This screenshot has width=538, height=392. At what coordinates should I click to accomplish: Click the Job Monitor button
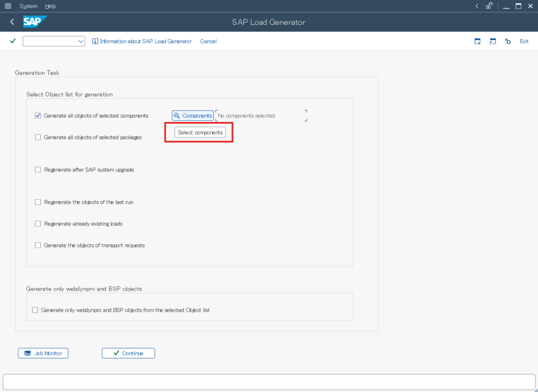(x=43, y=353)
